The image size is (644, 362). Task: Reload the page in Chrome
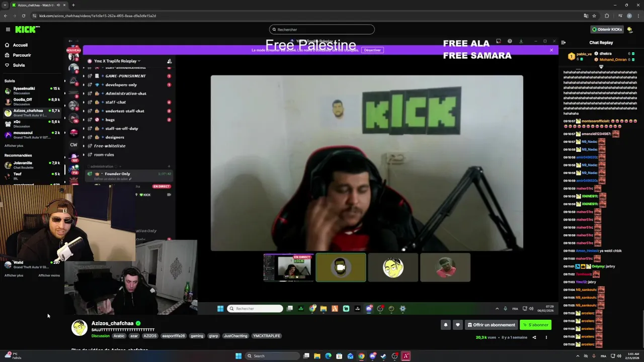pos(23,16)
